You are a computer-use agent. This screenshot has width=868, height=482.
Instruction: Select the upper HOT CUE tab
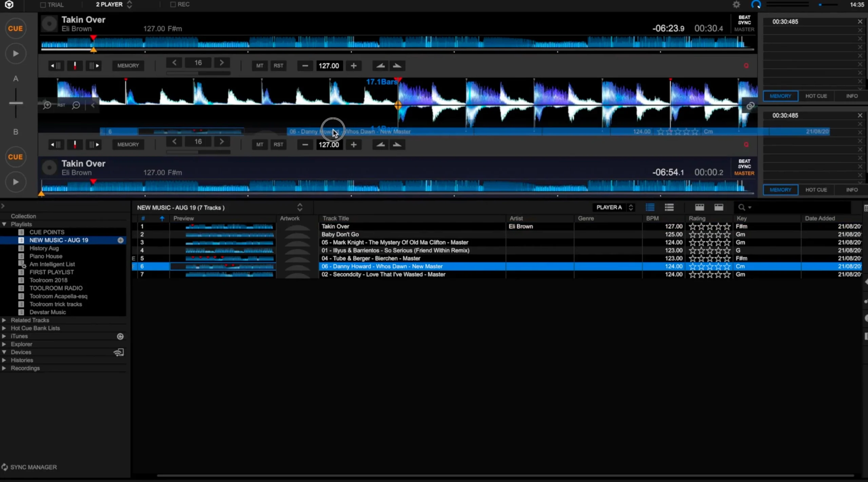[816, 96]
